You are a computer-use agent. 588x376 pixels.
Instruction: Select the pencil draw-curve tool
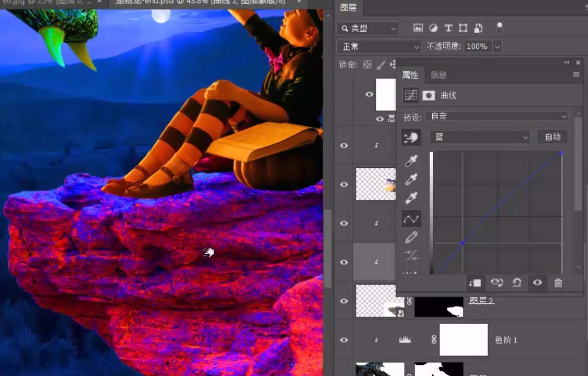[x=411, y=237]
